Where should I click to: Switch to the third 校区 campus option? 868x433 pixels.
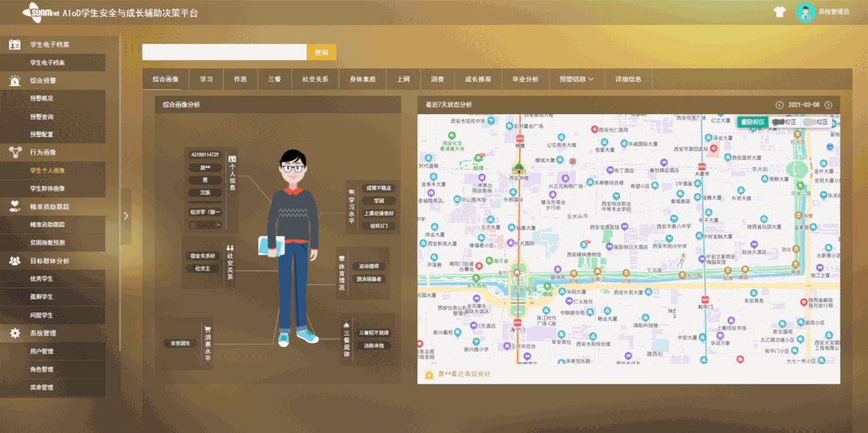pyautogui.click(x=816, y=122)
